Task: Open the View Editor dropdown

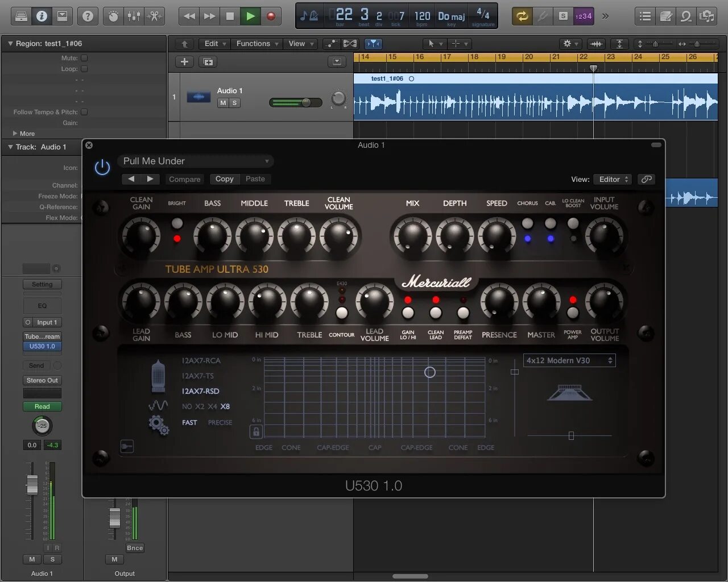Action: pos(612,179)
